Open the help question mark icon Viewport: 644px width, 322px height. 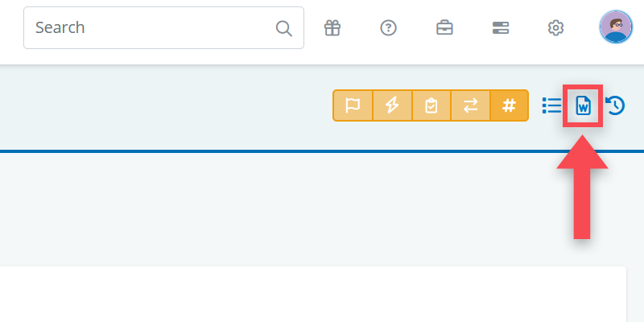coord(389,27)
